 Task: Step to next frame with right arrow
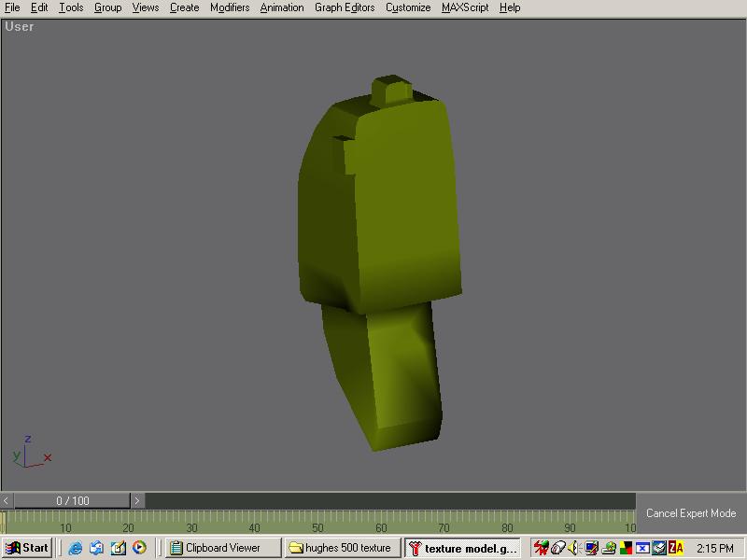tap(137, 501)
